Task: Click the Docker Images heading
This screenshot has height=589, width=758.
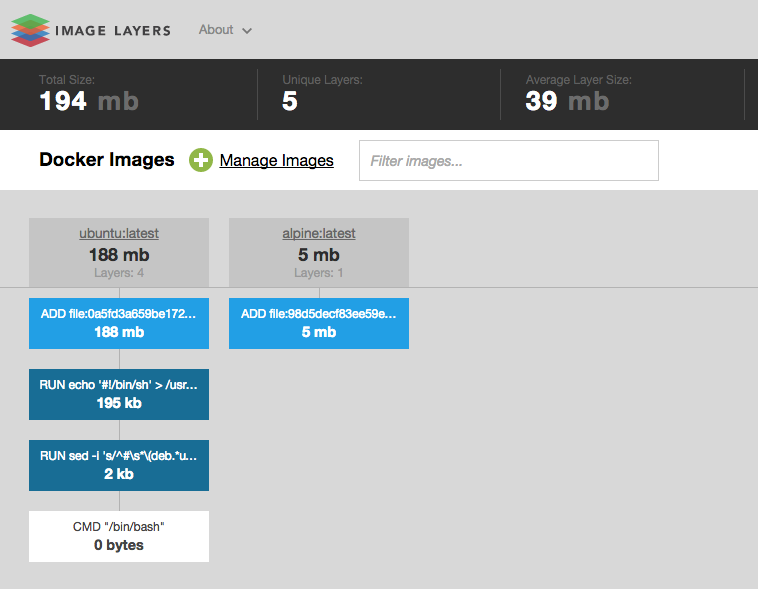Action: pos(107,160)
